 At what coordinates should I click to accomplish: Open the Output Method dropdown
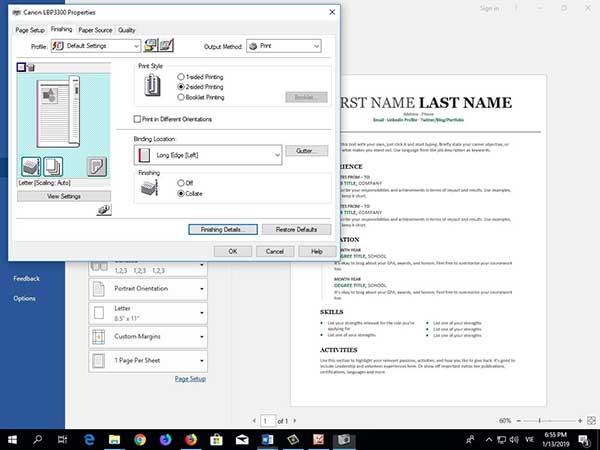point(284,46)
